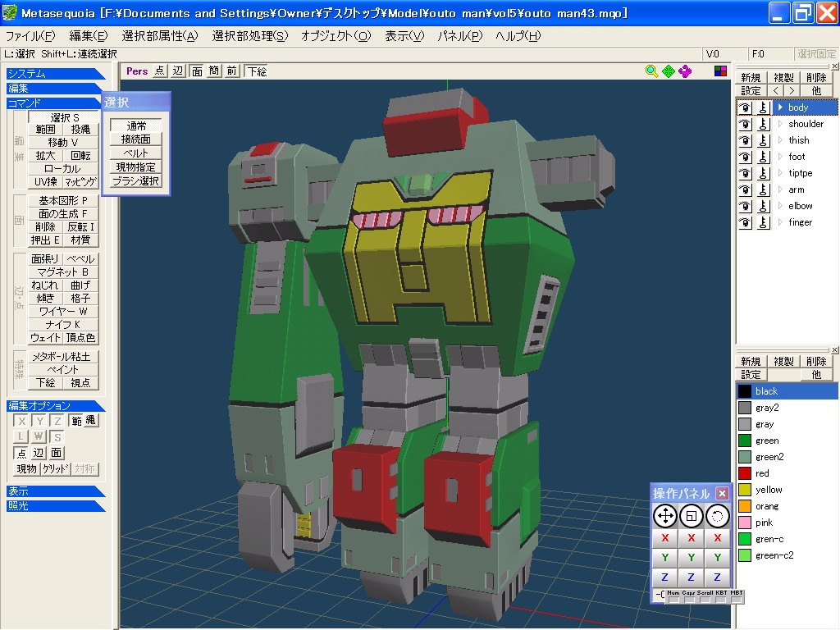Expand the 照光 panel header
This screenshot has width=840, height=630.
56,505
